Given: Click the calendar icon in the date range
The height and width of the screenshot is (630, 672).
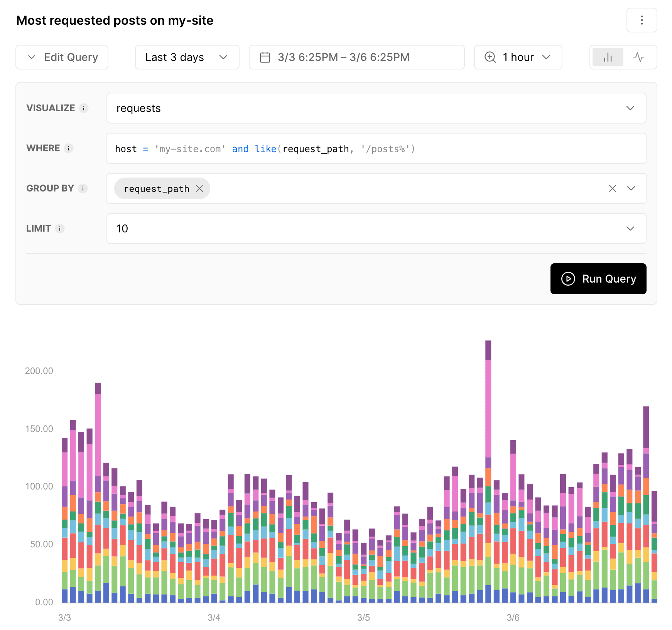Looking at the screenshot, I should 266,57.
